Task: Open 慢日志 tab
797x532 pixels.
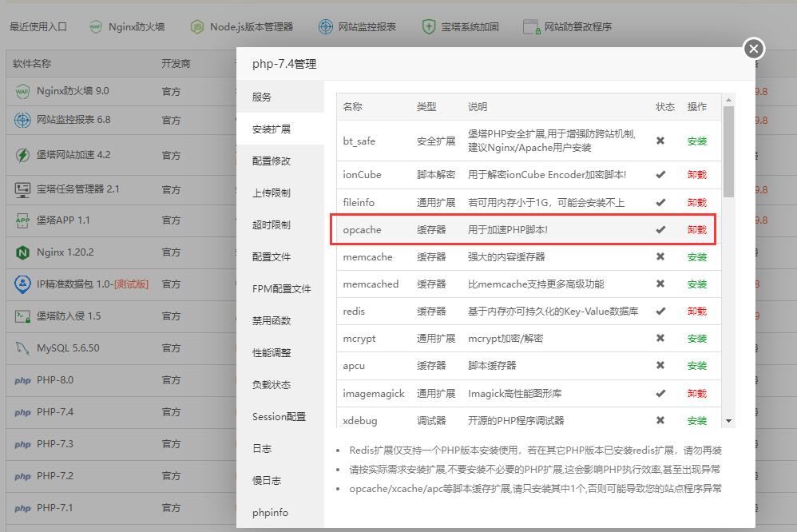Action: pyautogui.click(x=280, y=481)
